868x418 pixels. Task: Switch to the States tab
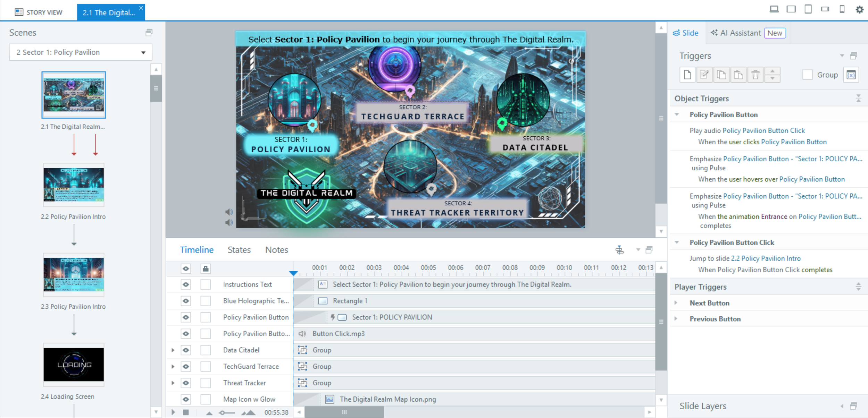(x=239, y=250)
